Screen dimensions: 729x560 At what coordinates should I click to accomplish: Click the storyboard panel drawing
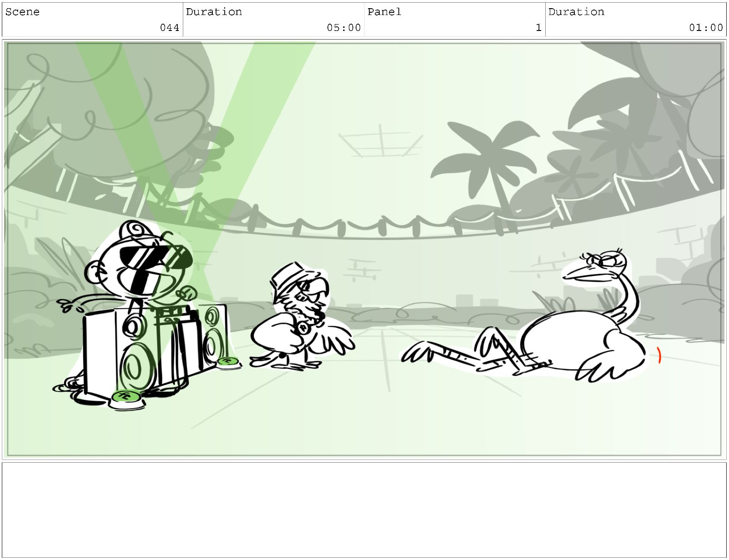[x=364, y=249]
